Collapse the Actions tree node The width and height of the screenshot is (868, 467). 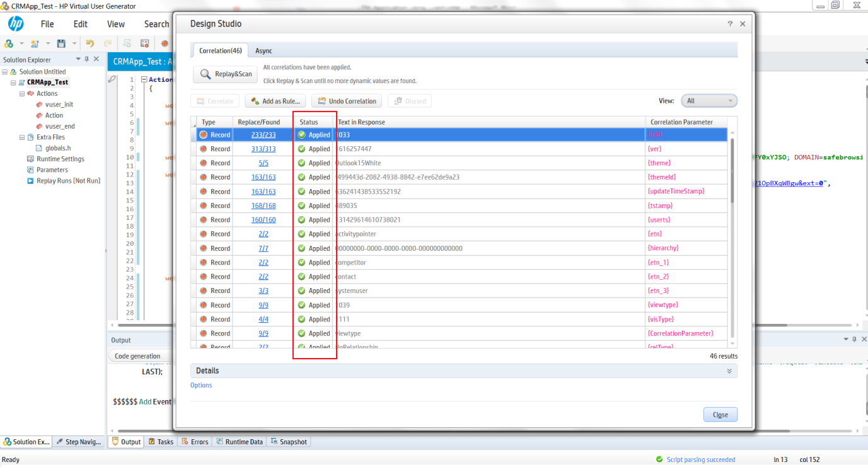point(22,93)
